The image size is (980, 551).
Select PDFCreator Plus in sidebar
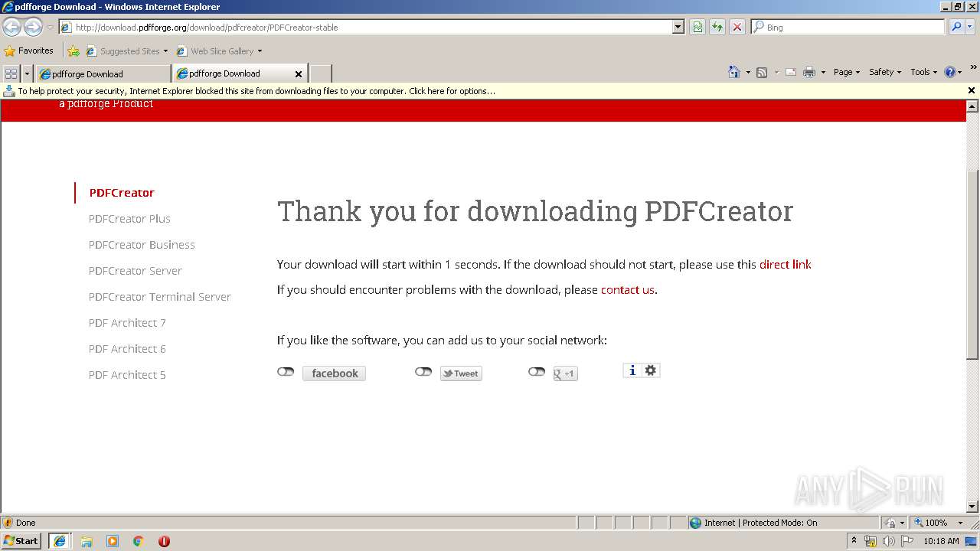[129, 219]
